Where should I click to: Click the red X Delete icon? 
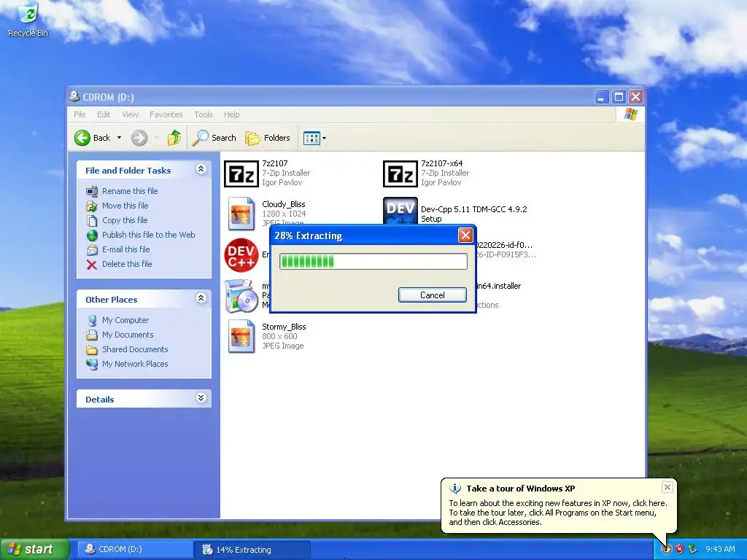pos(92,265)
